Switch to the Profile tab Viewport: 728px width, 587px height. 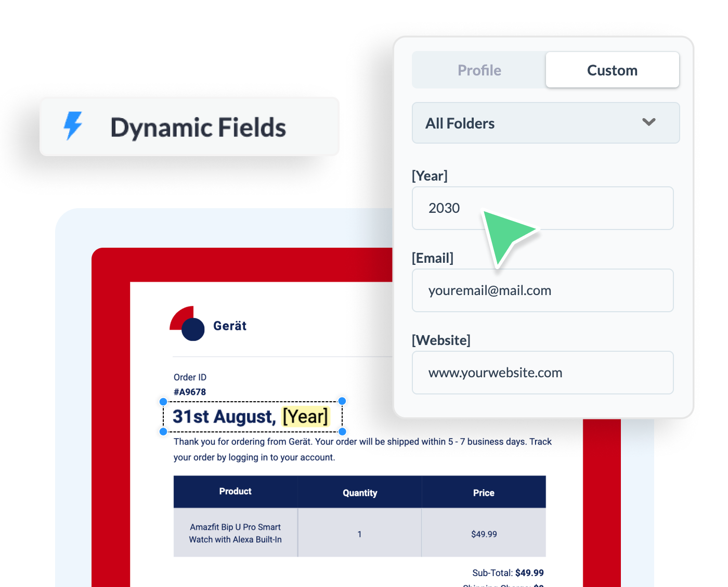(x=479, y=70)
